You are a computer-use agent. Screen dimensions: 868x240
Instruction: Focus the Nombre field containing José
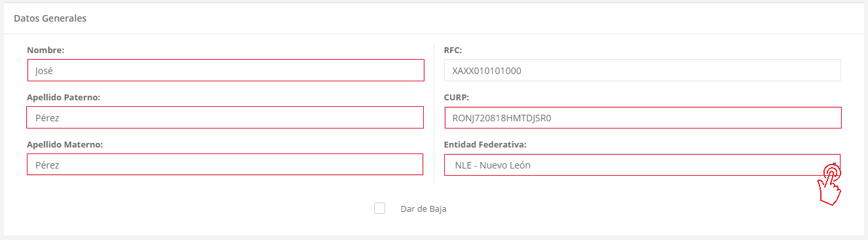226,70
